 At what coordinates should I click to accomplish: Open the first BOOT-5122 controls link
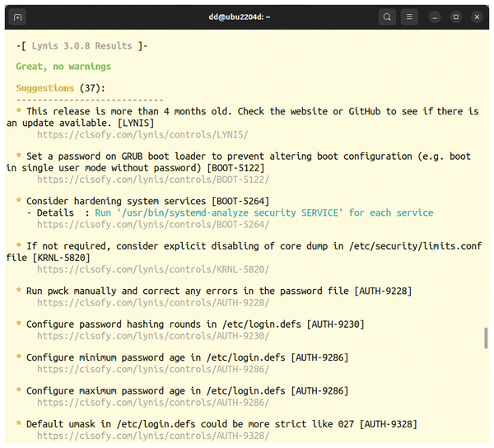point(153,180)
